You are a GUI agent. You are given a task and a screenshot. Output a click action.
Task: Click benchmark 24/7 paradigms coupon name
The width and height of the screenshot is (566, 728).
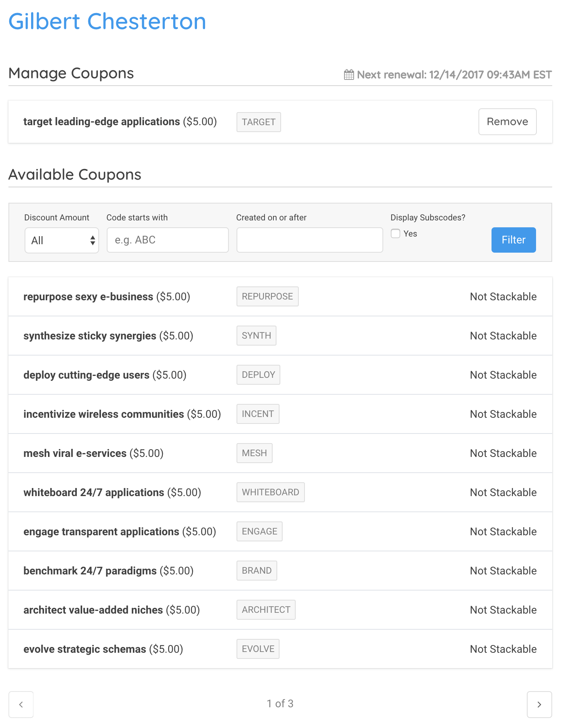point(90,571)
